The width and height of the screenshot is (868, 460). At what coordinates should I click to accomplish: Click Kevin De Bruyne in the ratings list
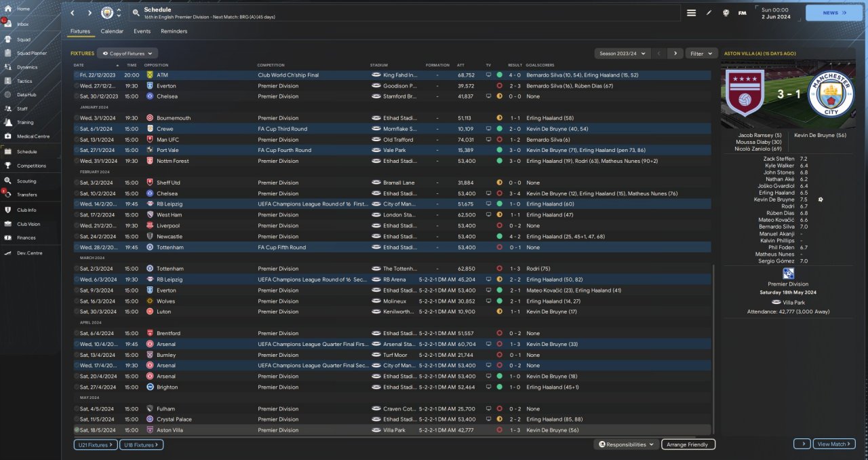(x=774, y=199)
